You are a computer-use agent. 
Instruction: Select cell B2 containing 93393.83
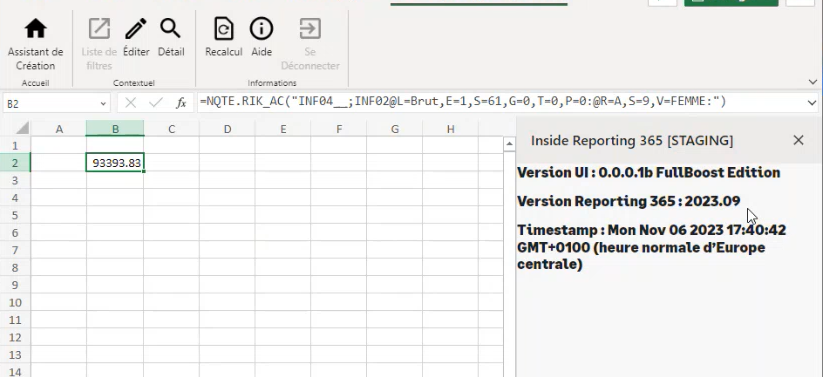[115, 163]
